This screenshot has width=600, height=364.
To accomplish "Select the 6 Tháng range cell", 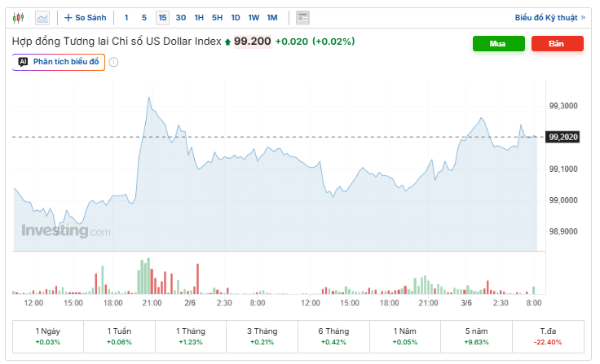I will point(333,336).
